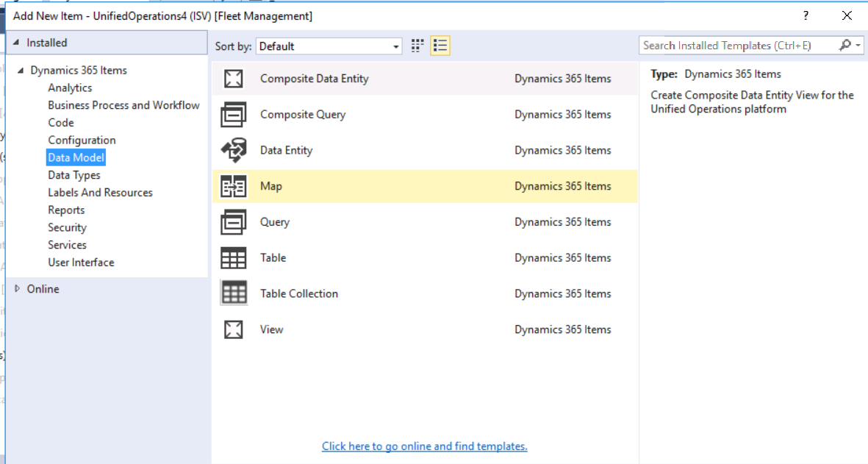Select the Code category
This screenshot has height=464, width=868.
(x=61, y=122)
